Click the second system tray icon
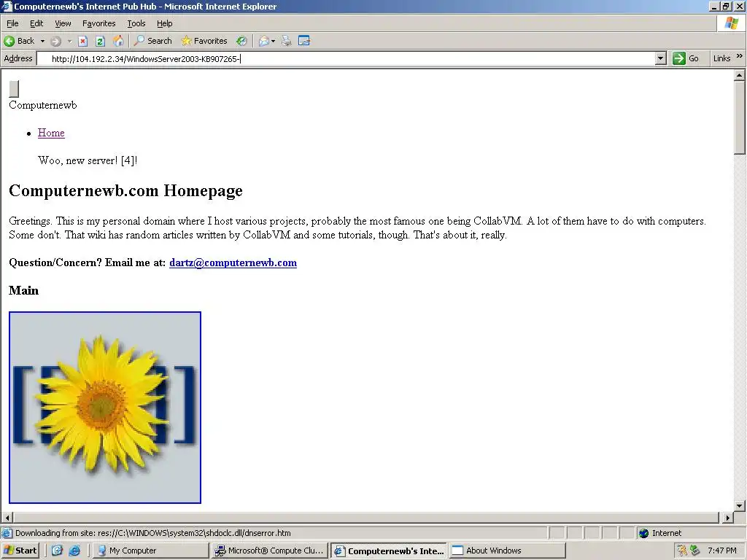Image resolution: width=747 pixels, height=560 pixels. 695,551
